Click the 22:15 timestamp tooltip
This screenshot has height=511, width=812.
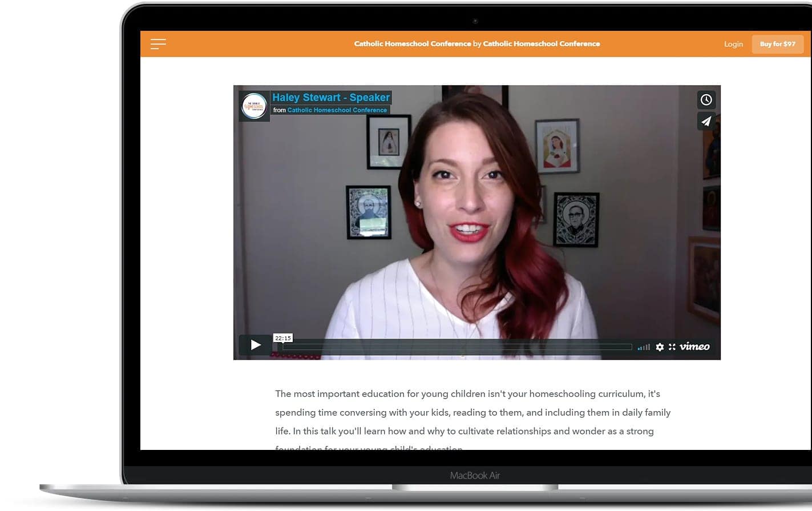pos(282,338)
